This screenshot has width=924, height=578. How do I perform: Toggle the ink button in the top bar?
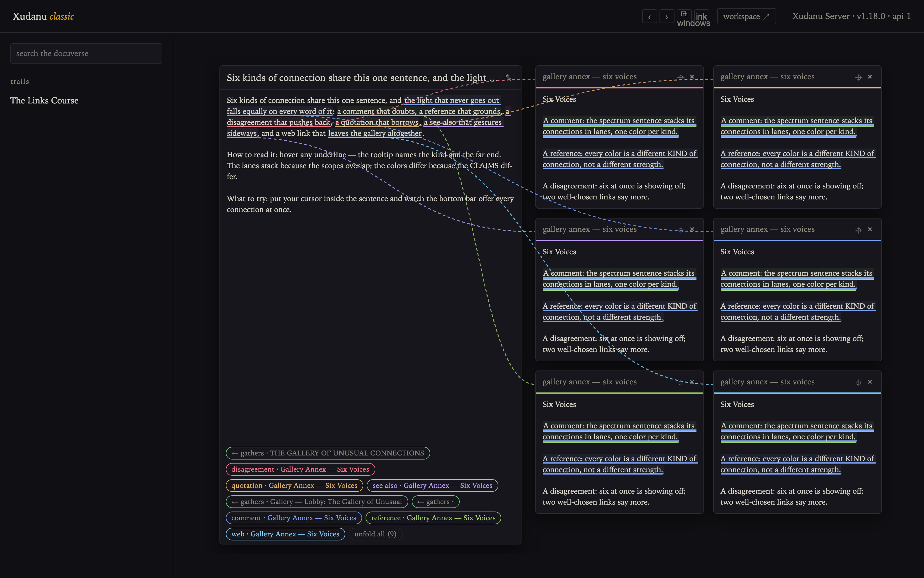[701, 16]
